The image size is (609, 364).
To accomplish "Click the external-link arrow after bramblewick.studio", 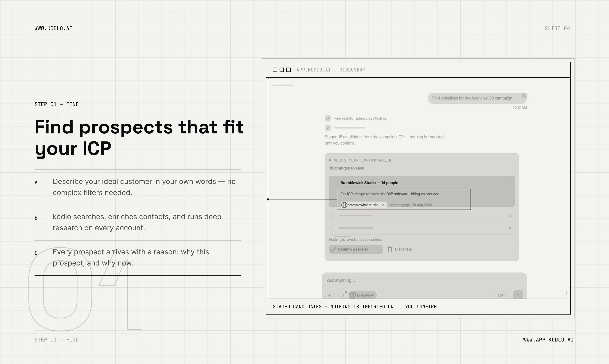I will [383, 205].
